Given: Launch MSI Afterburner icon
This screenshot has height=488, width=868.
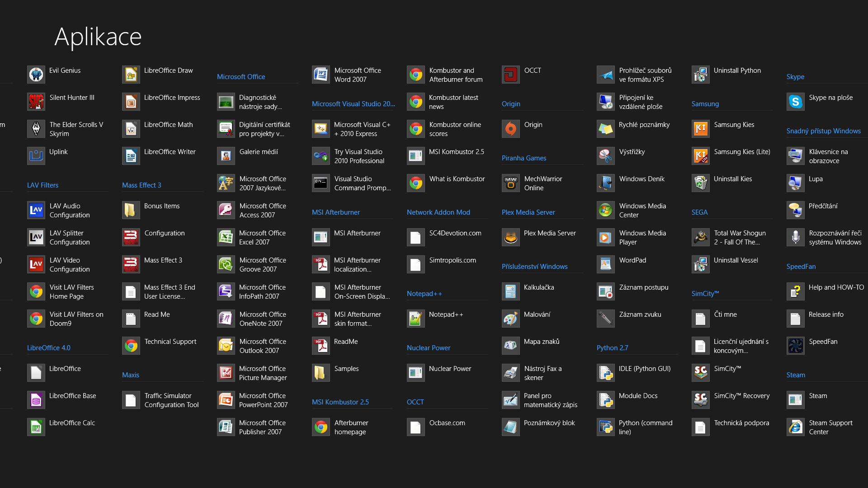Looking at the screenshot, I should point(321,237).
